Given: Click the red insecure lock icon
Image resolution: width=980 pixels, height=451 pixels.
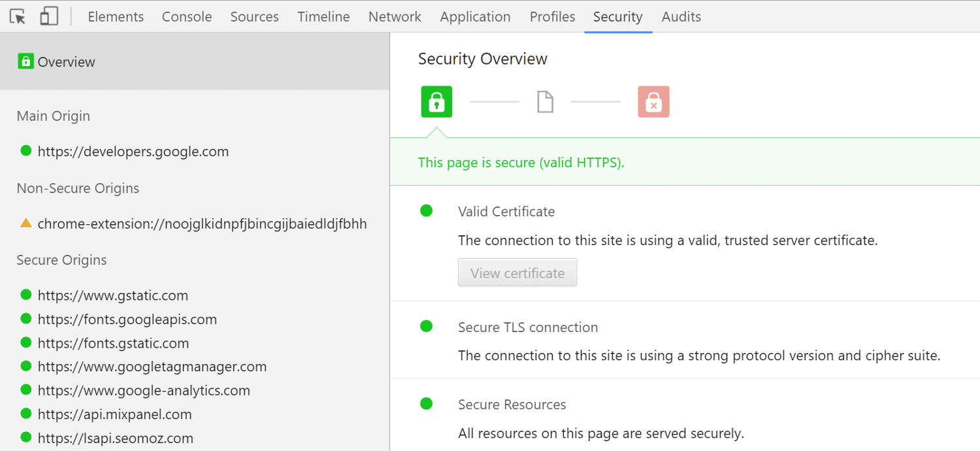Looking at the screenshot, I should [x=653, y=101].
